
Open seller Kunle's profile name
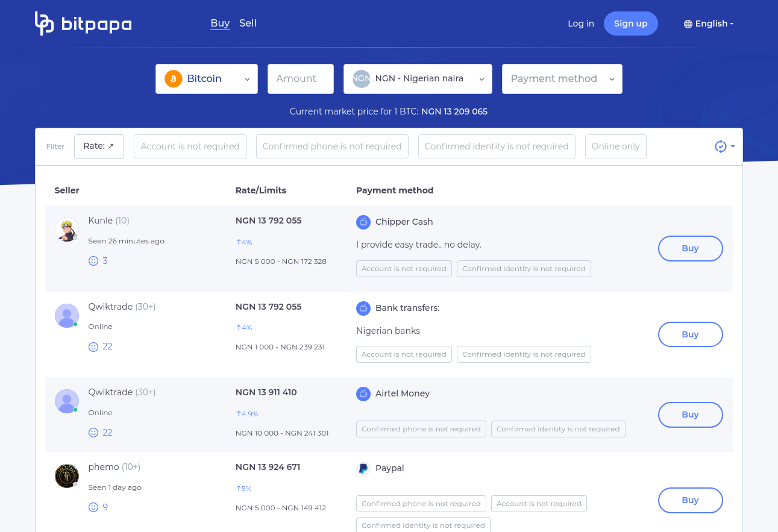point(101,221)
